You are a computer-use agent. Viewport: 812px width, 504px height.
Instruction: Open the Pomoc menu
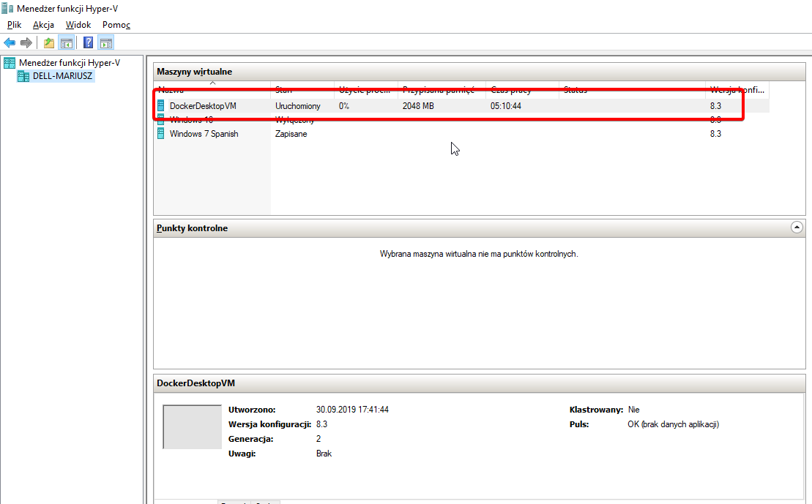(x=116, y=25)
